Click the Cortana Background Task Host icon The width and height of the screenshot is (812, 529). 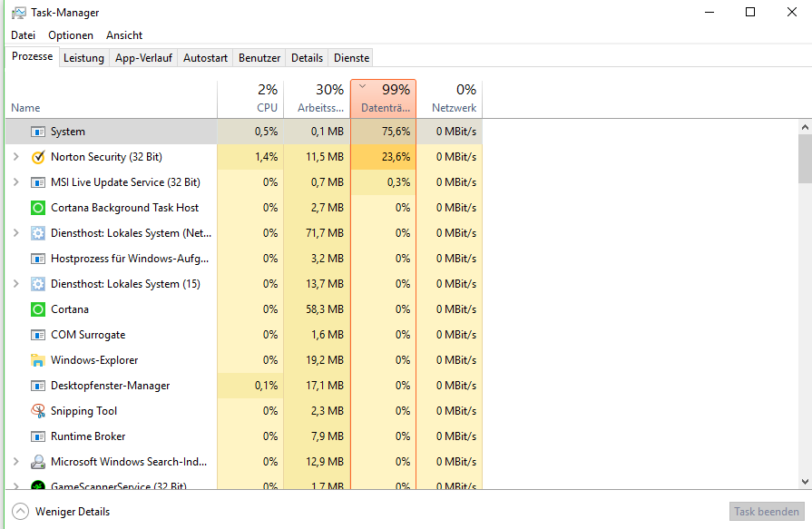click(38, 208)
